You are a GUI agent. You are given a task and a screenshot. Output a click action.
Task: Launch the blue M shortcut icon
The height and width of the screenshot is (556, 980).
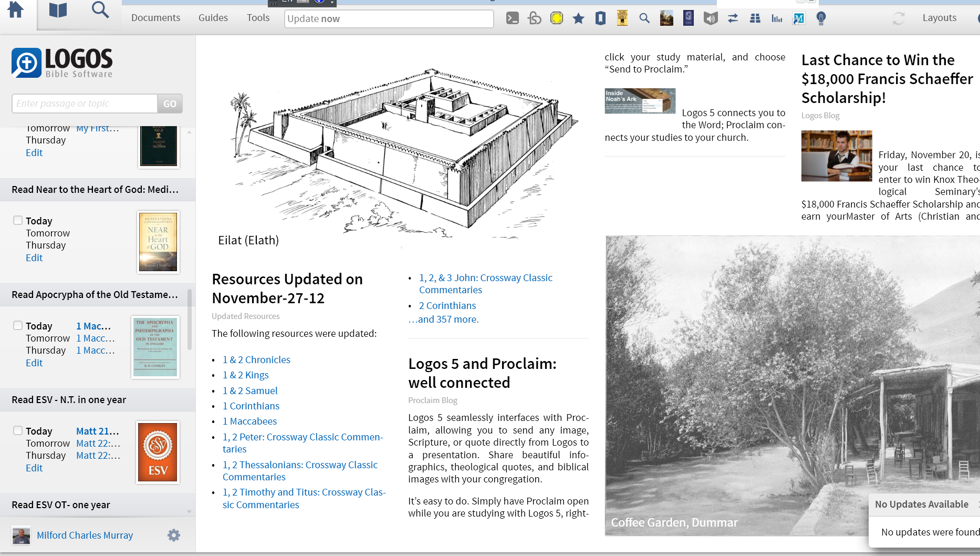[x=799, y=18]
